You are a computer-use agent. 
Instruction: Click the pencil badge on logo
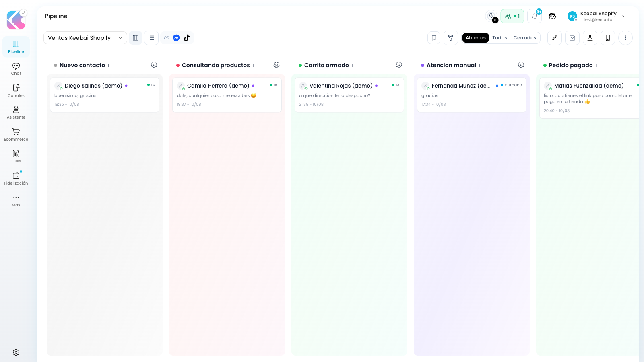tap(24, 13)
